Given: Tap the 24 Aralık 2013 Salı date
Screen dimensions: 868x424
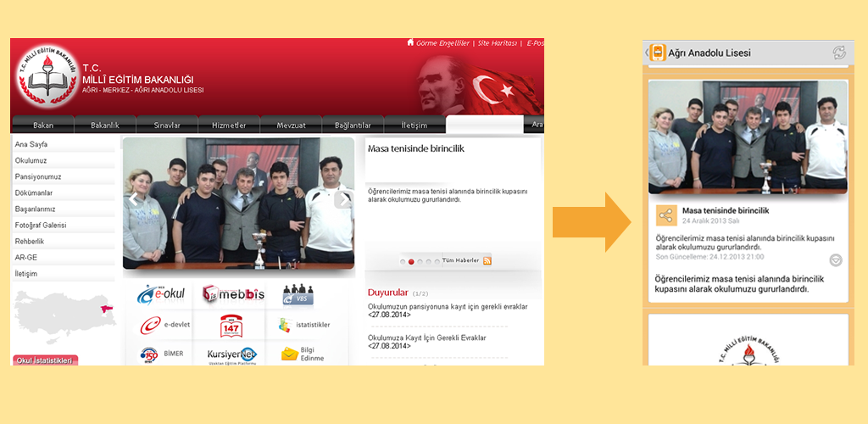Looking at the screenshot, I should tap(711, 220).
